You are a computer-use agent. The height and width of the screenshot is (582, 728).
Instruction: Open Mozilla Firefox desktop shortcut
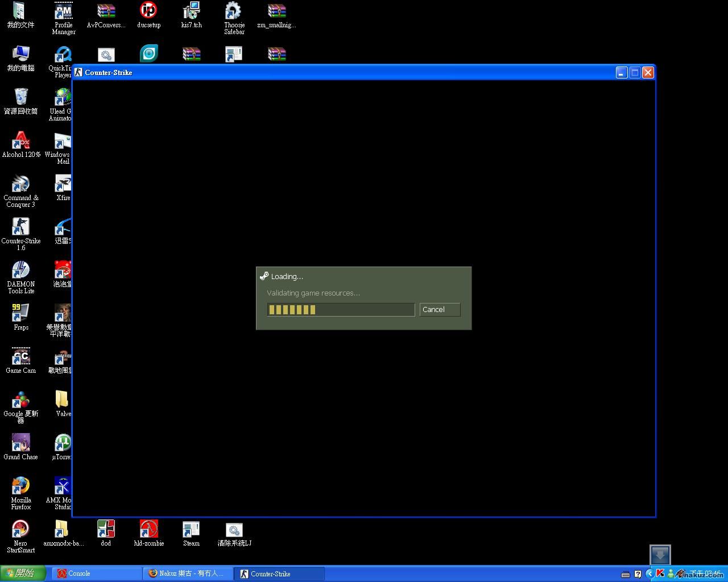21,487
